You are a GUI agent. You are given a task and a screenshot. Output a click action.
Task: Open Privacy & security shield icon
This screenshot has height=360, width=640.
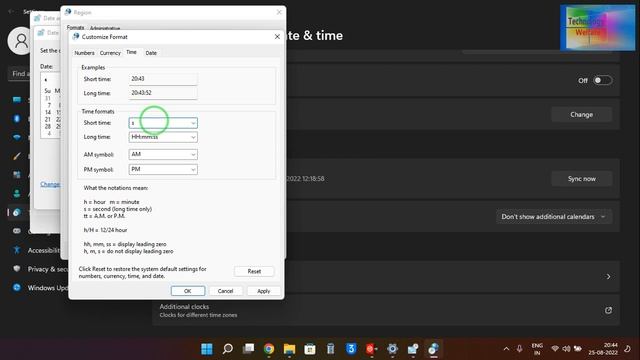(x=17, y=269)
